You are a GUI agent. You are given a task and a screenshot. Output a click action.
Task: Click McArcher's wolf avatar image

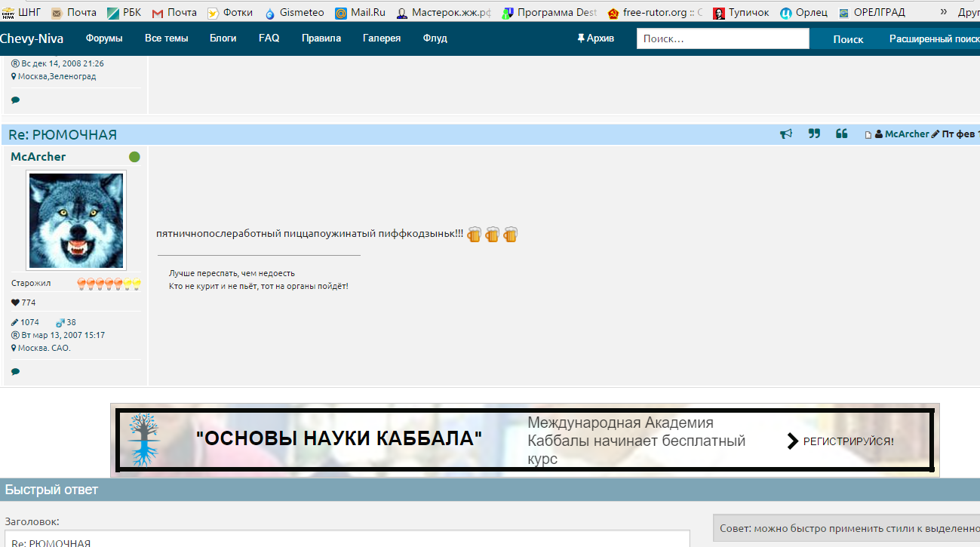pos(76,220)
